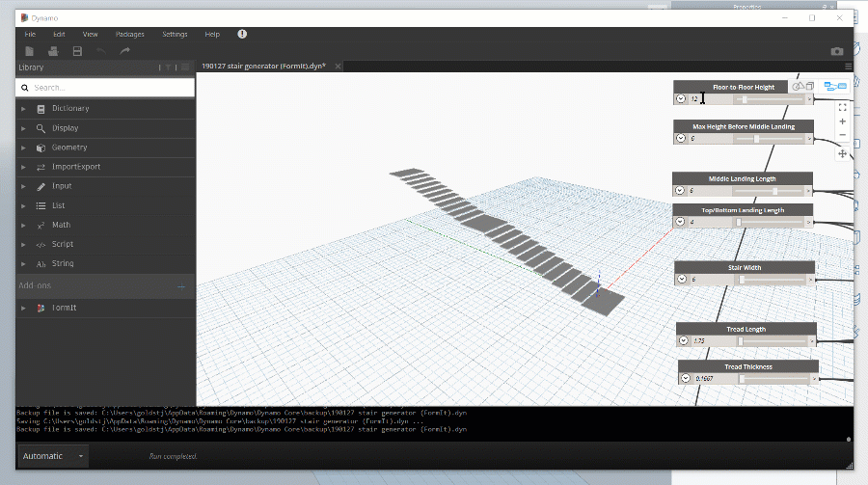Click the Library filter funnel icon
868x485 pixels.
point(168,67)
